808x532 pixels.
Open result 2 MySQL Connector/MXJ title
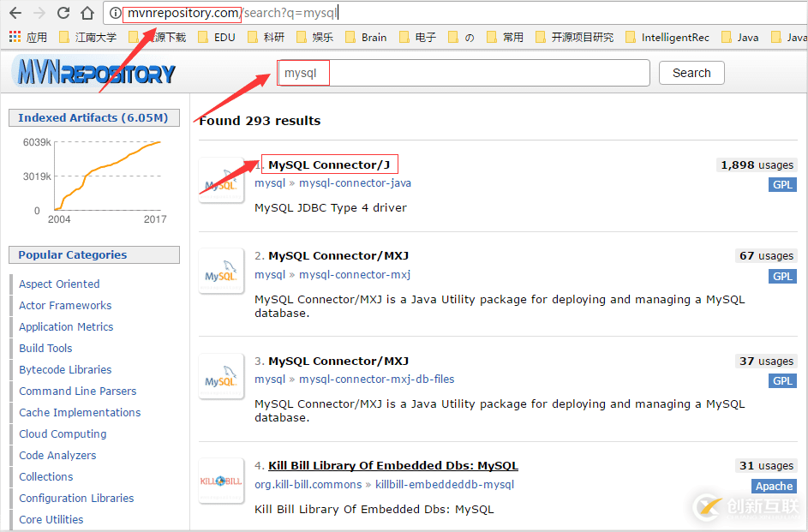338,255
